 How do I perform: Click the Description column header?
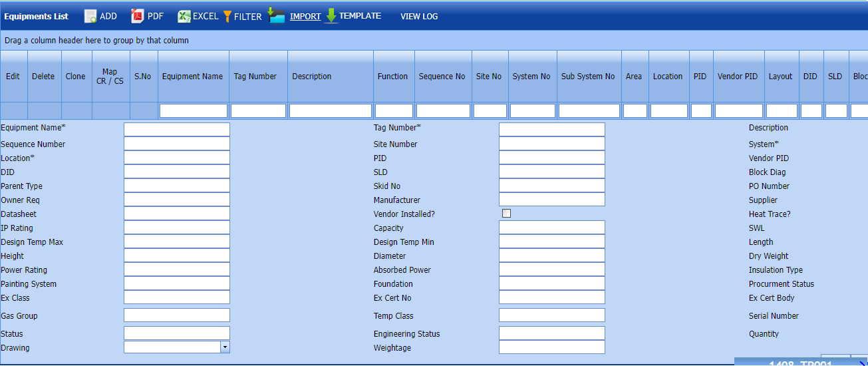(x=311, y=77)
